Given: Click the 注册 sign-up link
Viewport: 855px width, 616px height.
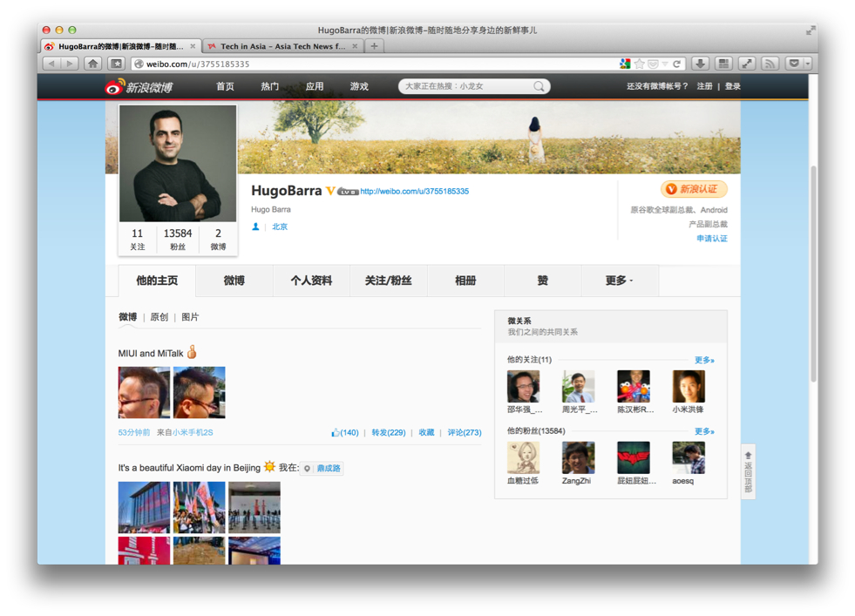Looking at the screenshot, I should [x=704, y=86].
